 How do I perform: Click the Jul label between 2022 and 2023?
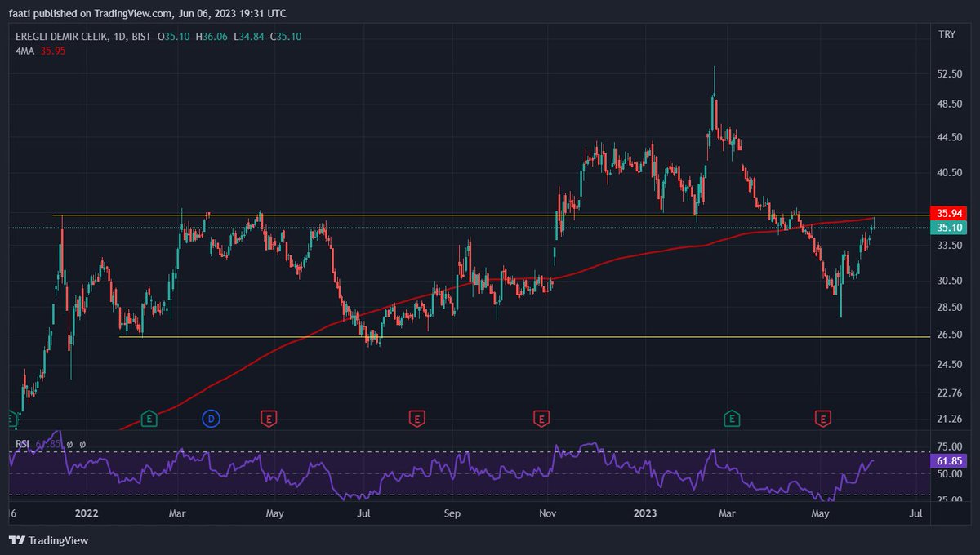pyautogui.click(x=364, y=514)
